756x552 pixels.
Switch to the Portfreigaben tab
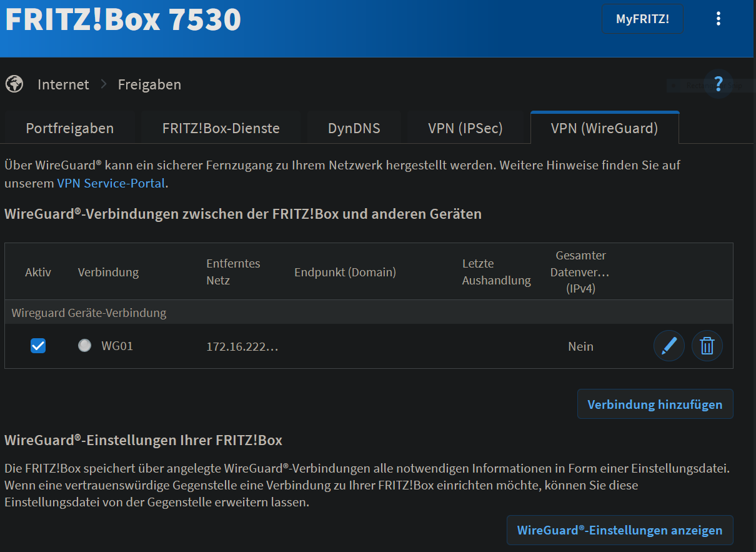(70, 128)
